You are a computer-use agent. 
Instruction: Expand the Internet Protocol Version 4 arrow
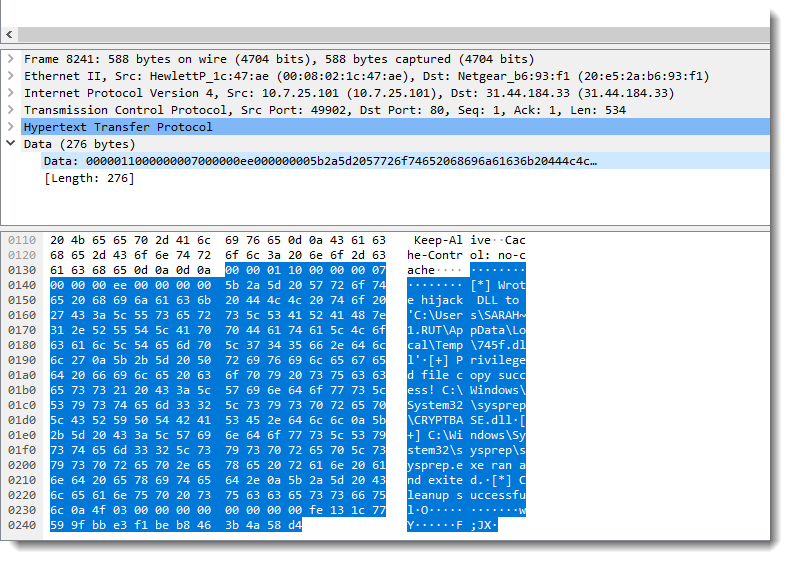tap(11, 93)
